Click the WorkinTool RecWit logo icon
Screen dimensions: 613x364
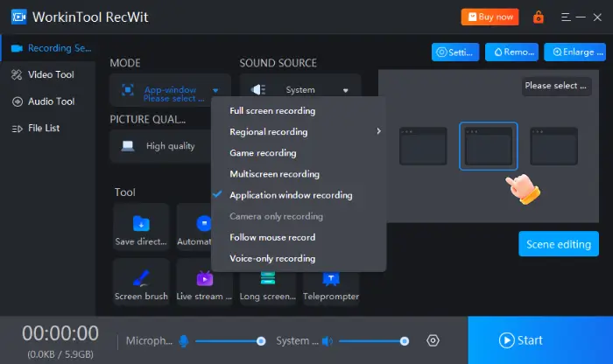18,17
